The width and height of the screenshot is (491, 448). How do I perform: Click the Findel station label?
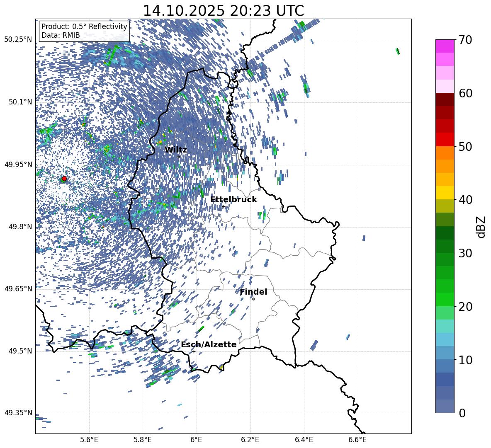[253, 292]
